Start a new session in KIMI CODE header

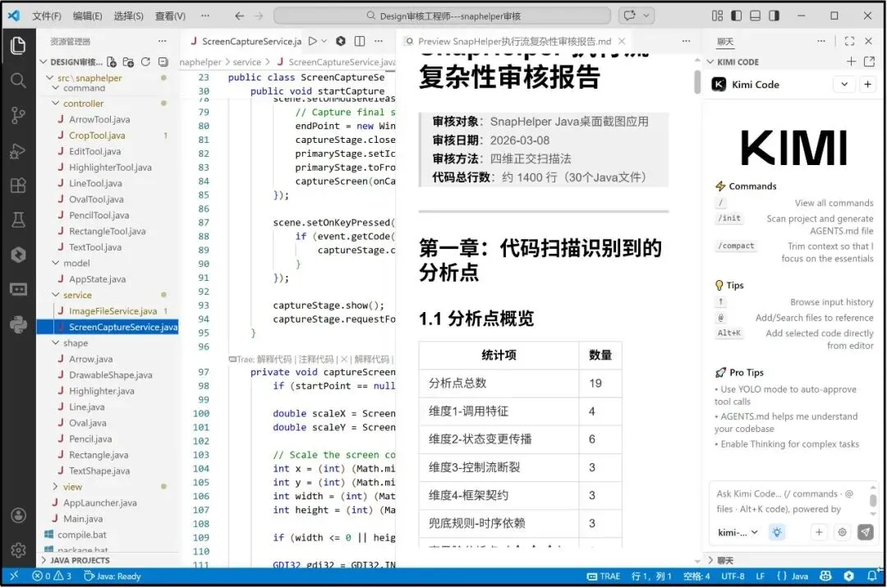pyautogui.click(x=851, y=62)
